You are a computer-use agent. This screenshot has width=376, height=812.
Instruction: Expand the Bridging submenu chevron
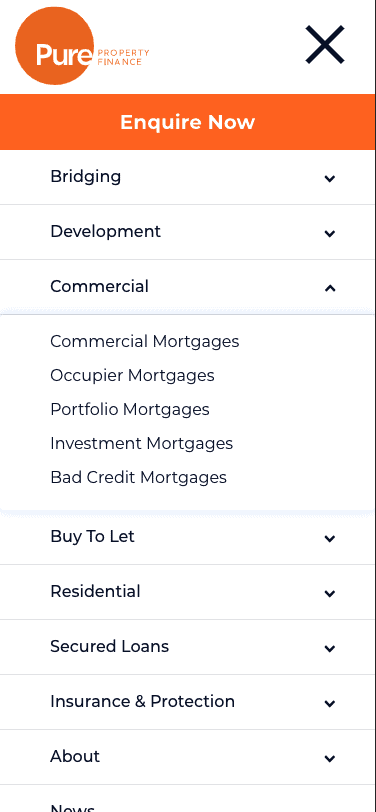[x=330, y=179]
